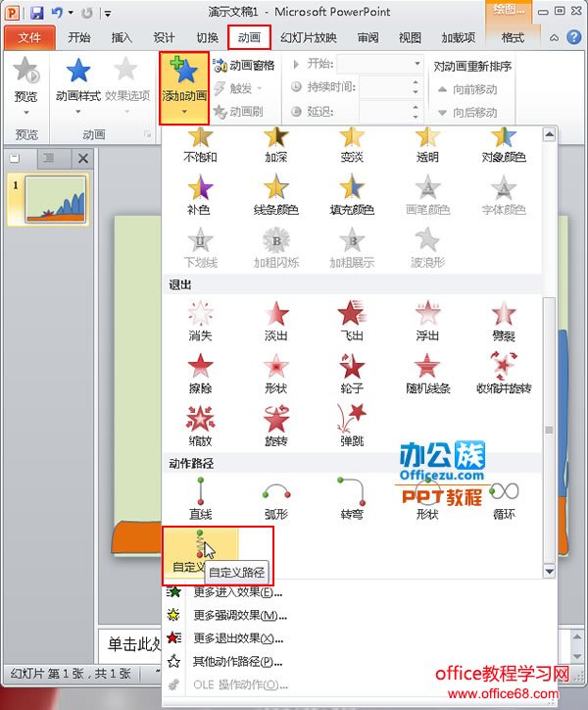Image resolution: width=588 pixels, height=710 pixels.
Task: Switch to the 加载项 ribbon tab
Action: pyautogui.click(x=459, y=37)
